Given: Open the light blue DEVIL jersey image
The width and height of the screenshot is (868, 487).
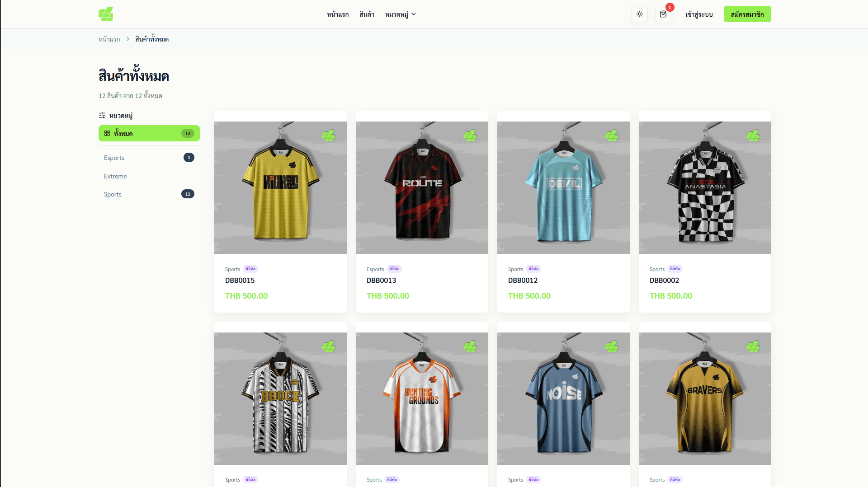Looking at the screenshot, I should tap(563, 187).
